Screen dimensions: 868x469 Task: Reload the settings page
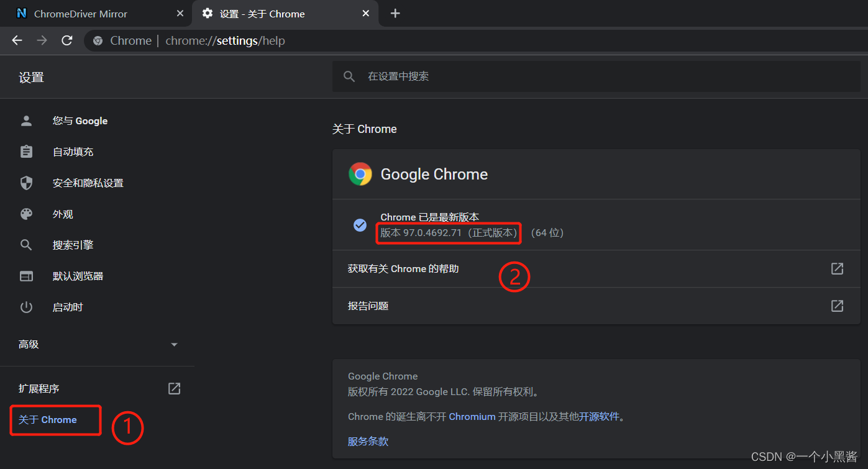tap(67, 40)
